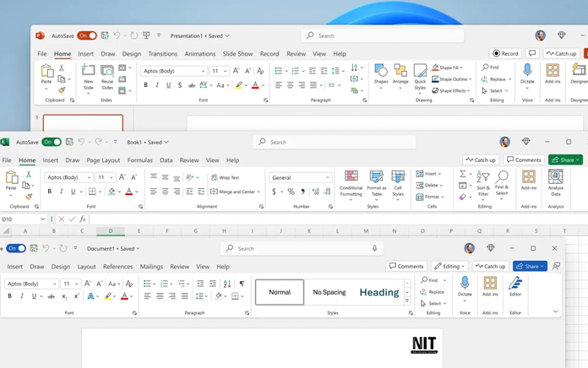Open font name dropdown in PowerPoint
588x368 pixels.
203,71
